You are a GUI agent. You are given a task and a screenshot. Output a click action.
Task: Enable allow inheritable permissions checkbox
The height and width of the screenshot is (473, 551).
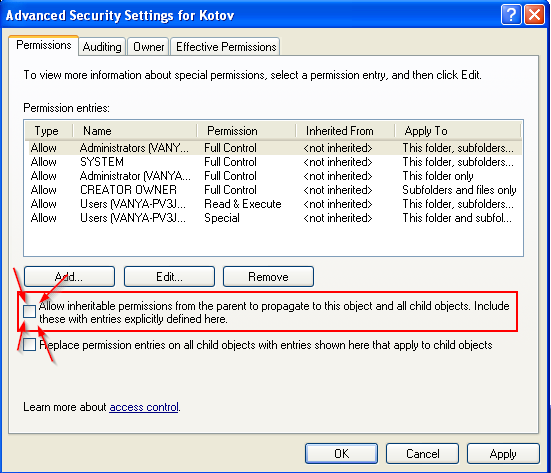coord(29,311)
